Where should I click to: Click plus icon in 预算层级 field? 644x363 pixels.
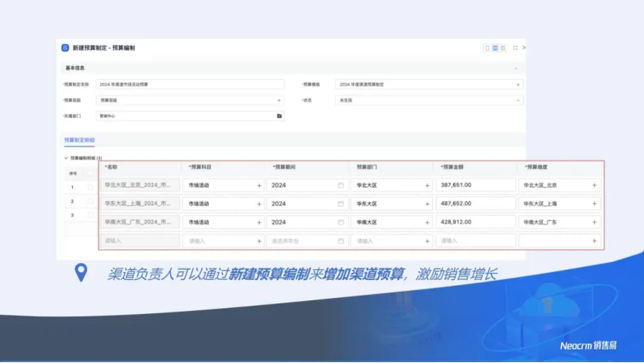[x=279, y=100]
